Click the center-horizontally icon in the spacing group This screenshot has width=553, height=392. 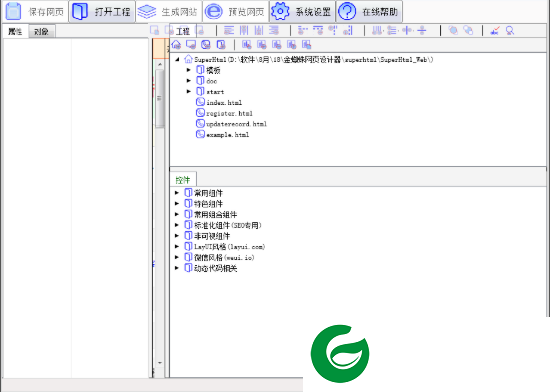(x=407, y=31)
